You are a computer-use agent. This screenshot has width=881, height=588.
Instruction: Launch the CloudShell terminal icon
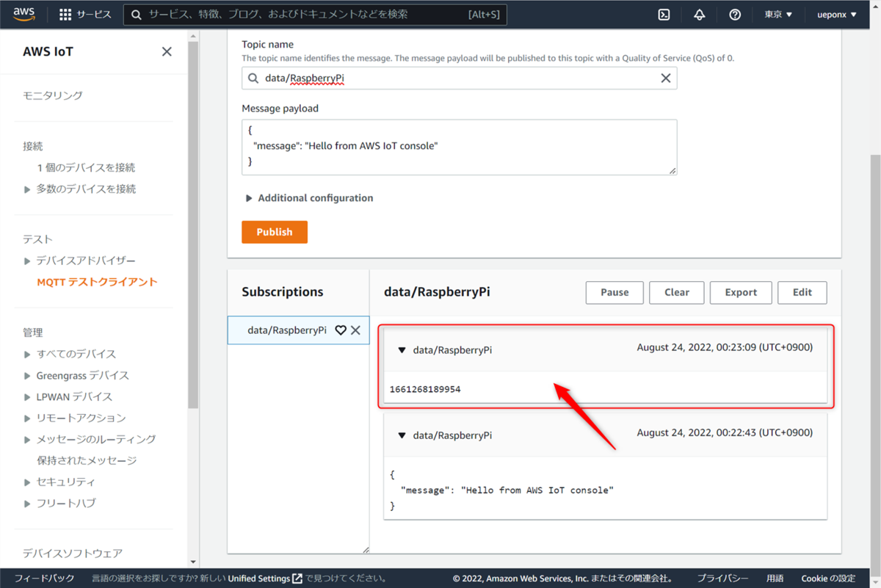(664, 15)
